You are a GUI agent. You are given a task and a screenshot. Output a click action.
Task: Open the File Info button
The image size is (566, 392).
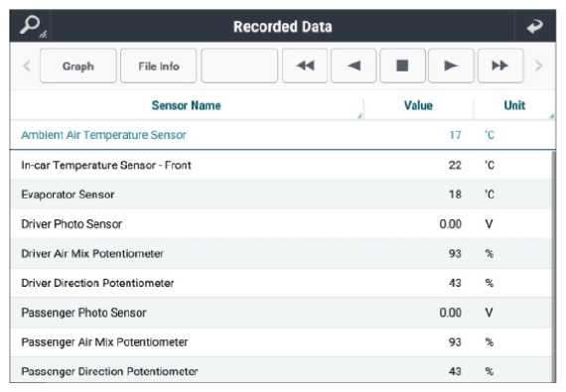coord(159,65)
